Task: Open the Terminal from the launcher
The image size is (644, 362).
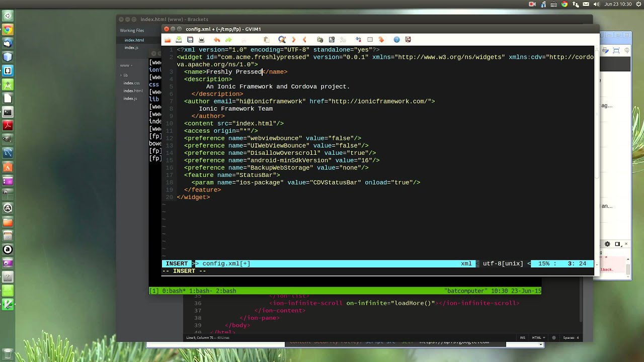Action: click(x=8, y=112)
